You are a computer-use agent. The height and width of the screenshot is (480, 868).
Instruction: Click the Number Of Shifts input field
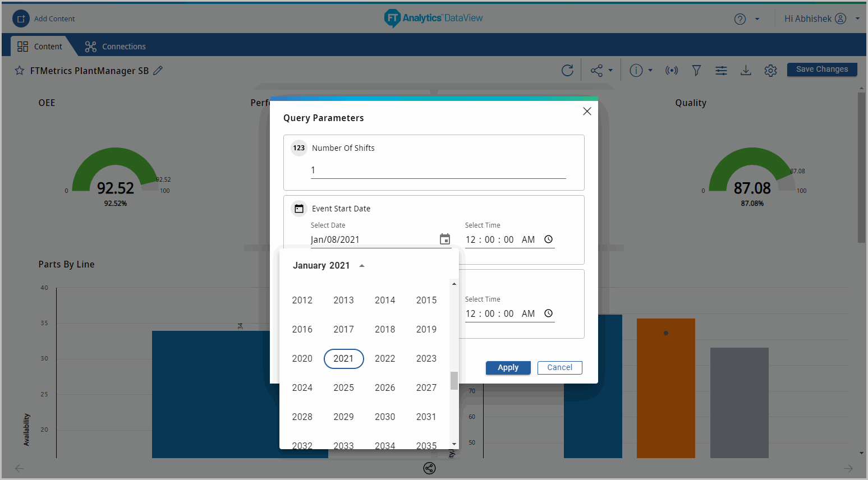pos(438,170)
